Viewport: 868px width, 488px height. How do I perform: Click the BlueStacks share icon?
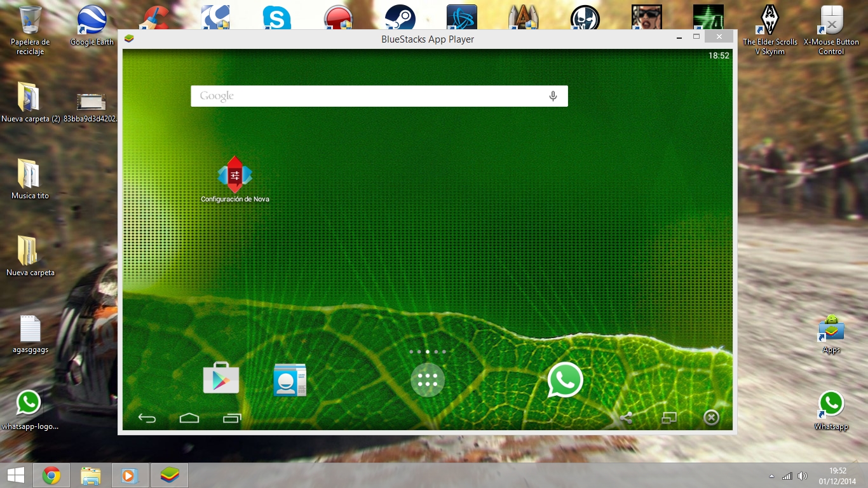click(626, 417)
